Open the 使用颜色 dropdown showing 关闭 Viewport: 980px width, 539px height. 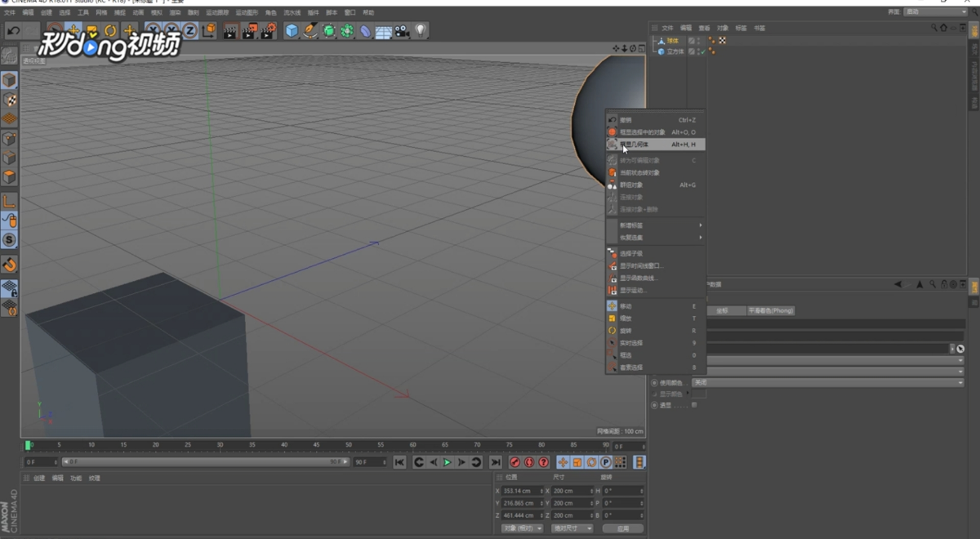tap(828, 382)
